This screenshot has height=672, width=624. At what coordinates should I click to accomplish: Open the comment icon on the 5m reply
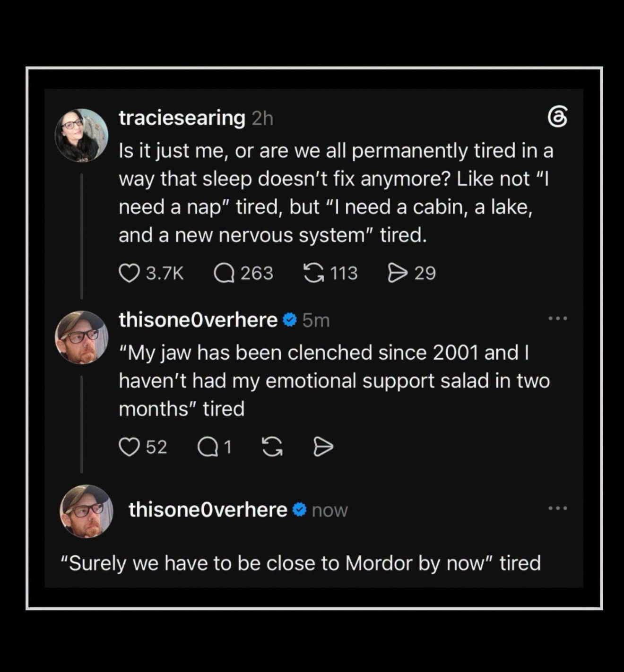coord(208,447)
